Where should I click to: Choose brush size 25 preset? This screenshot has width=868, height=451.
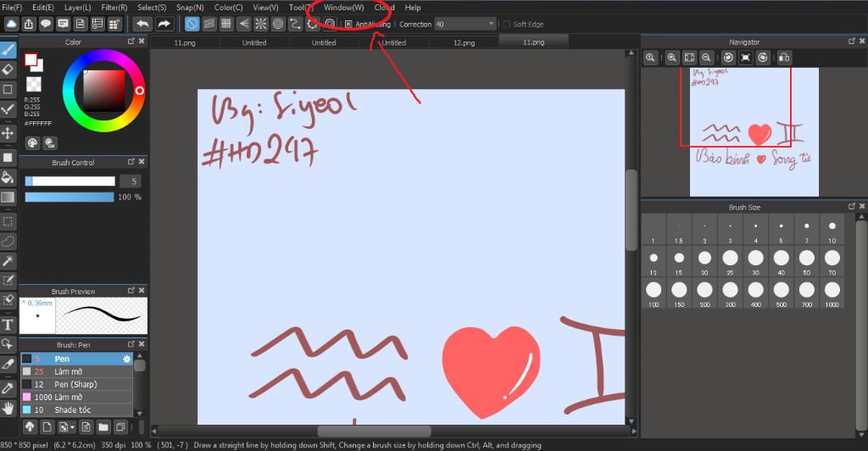730,261
